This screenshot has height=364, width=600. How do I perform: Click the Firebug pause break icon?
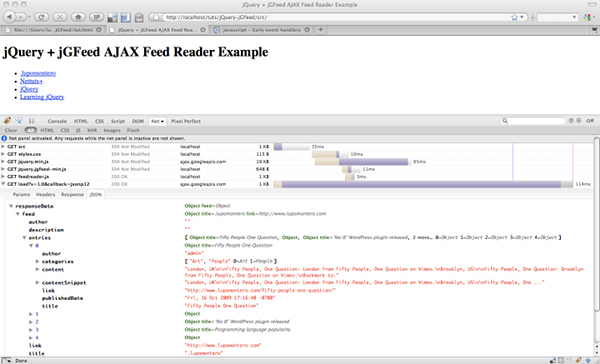click(31, 121)
